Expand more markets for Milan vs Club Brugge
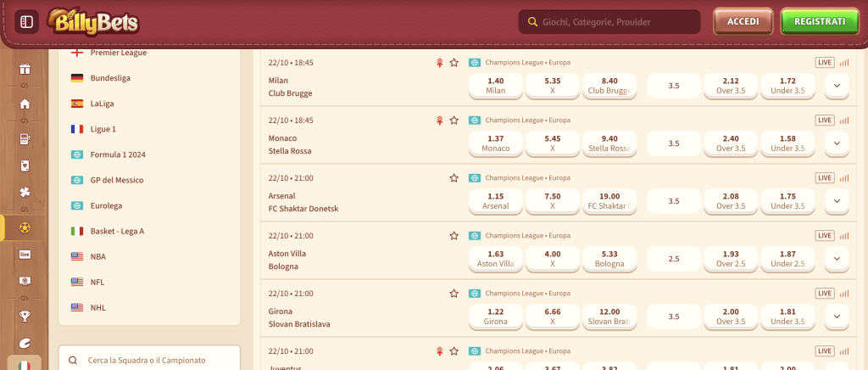Viewport: 868px width, 370px height. [x=837, y=86]
